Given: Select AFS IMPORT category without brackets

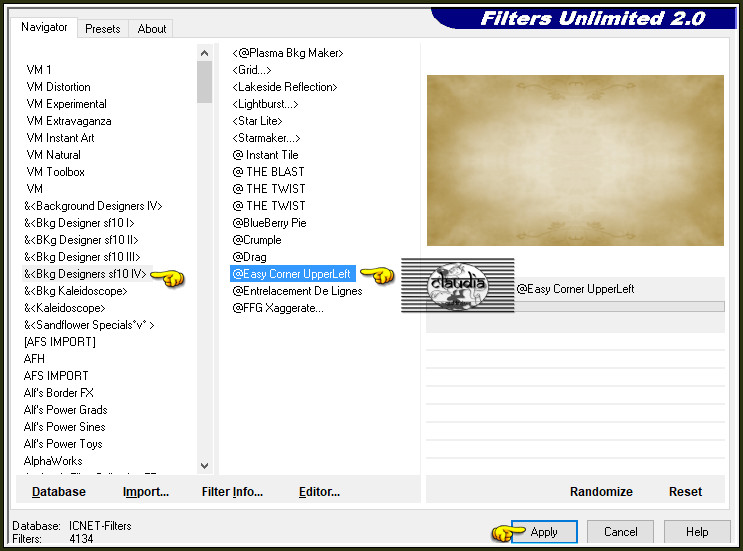Looking at the screenshot, I should [x=56, y=376].
